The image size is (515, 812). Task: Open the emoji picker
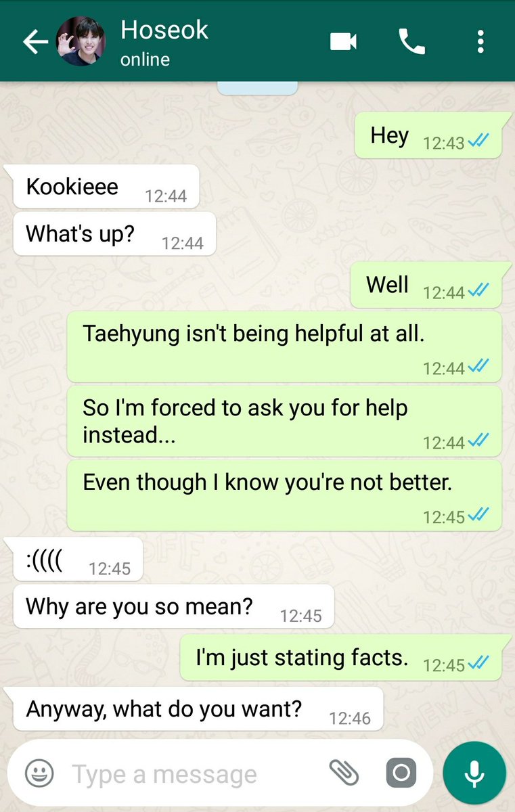pyautogui.click(x=39, y=773)
